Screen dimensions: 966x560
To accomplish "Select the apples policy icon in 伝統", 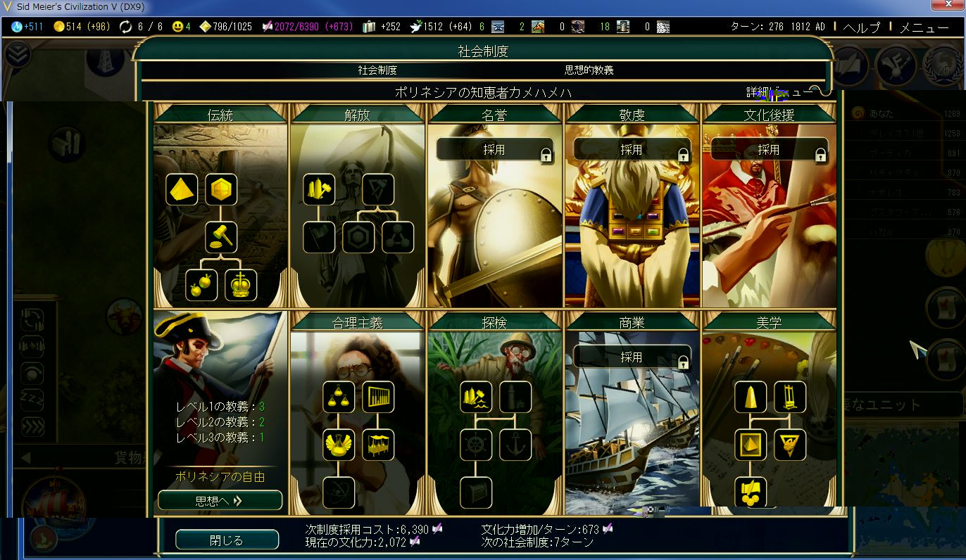I will pos(201,285).
